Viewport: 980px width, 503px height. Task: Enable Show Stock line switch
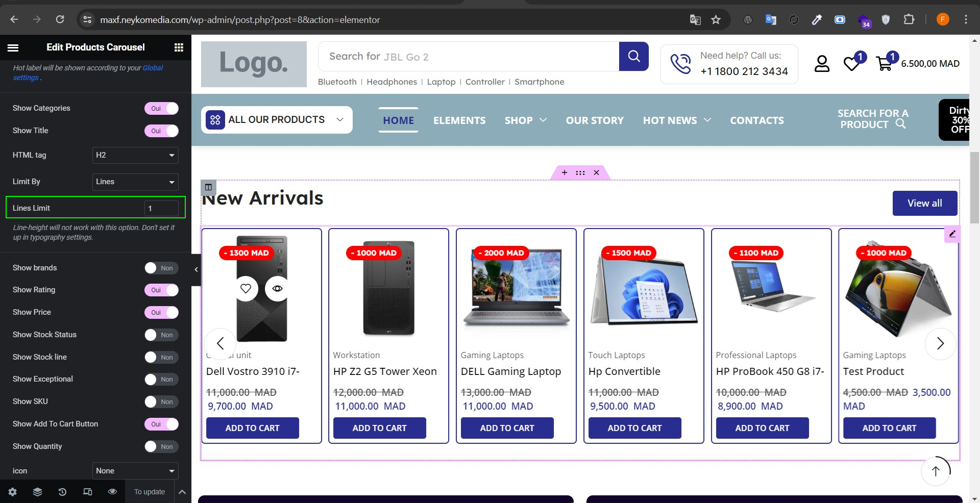point(161,358)
